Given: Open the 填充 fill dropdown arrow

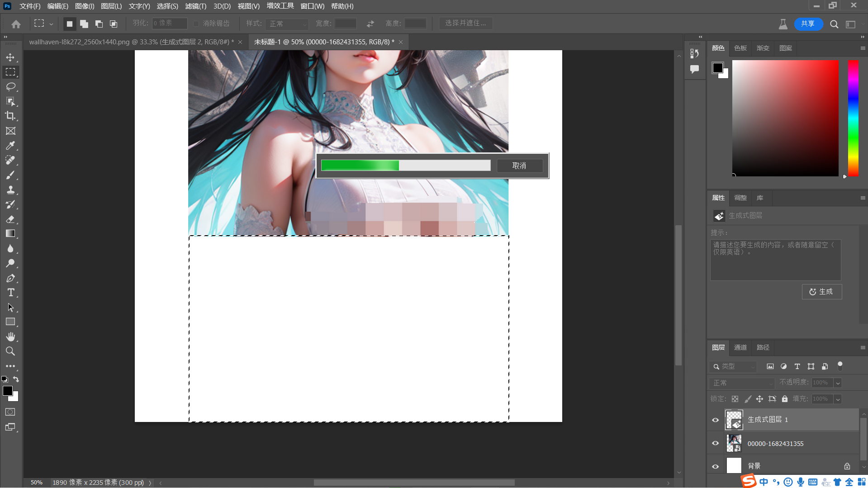Looking at the screenshot, I should tap(838, 399).
